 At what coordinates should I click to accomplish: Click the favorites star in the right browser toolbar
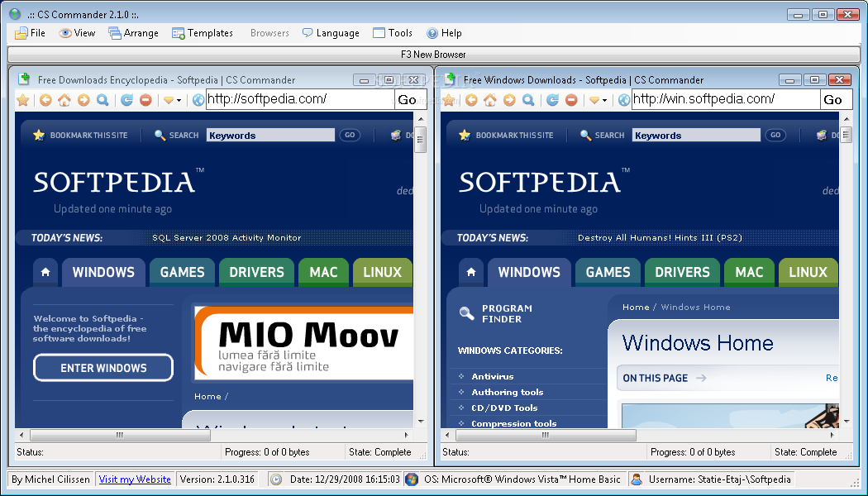point(448,100)
